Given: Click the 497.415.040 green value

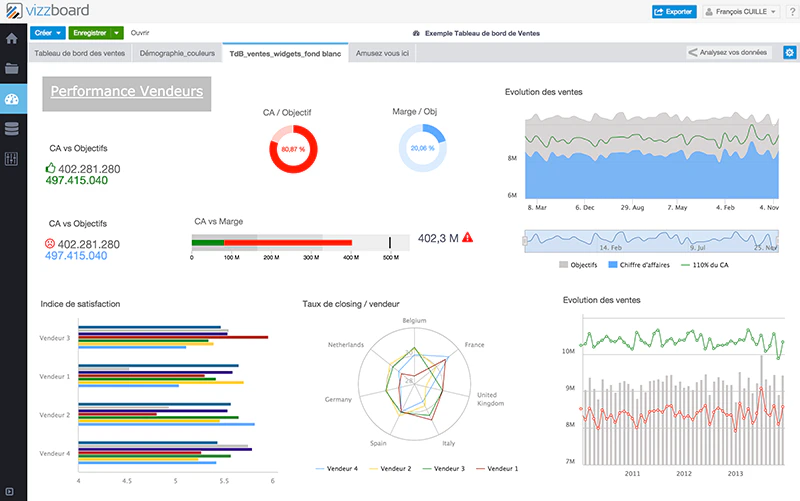Looking at the screenshot, I should [x=77, y=181].
